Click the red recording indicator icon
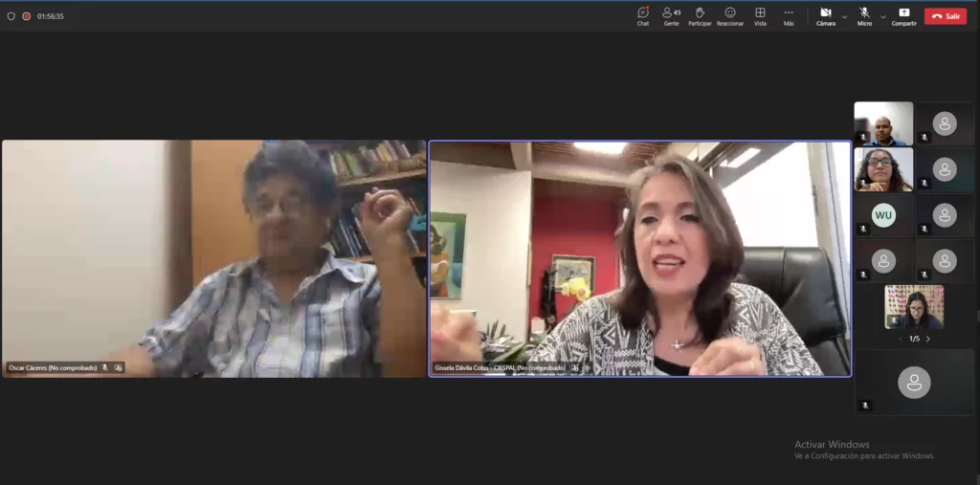980x485 pixels. (26, 16)
